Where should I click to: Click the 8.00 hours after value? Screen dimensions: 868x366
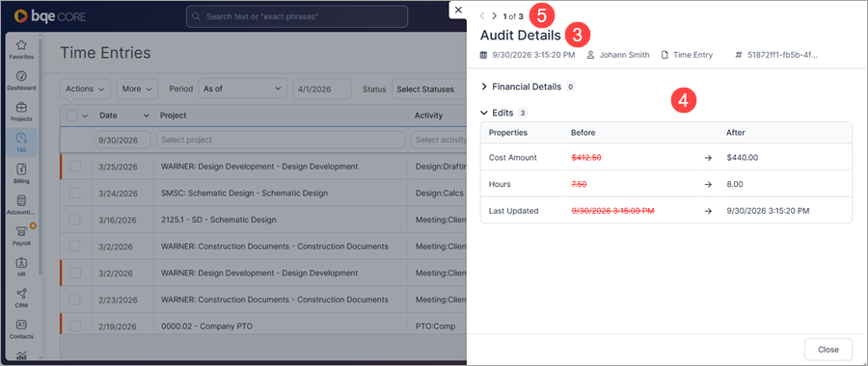tap(735, 184)
